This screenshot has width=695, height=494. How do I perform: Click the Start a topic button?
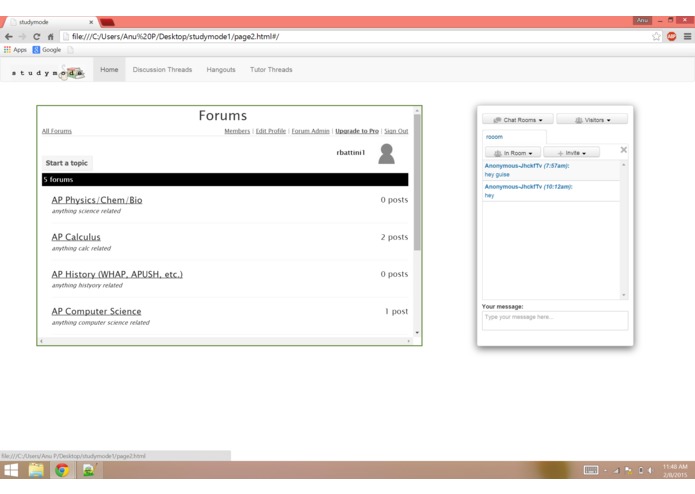tap(67, 163)
